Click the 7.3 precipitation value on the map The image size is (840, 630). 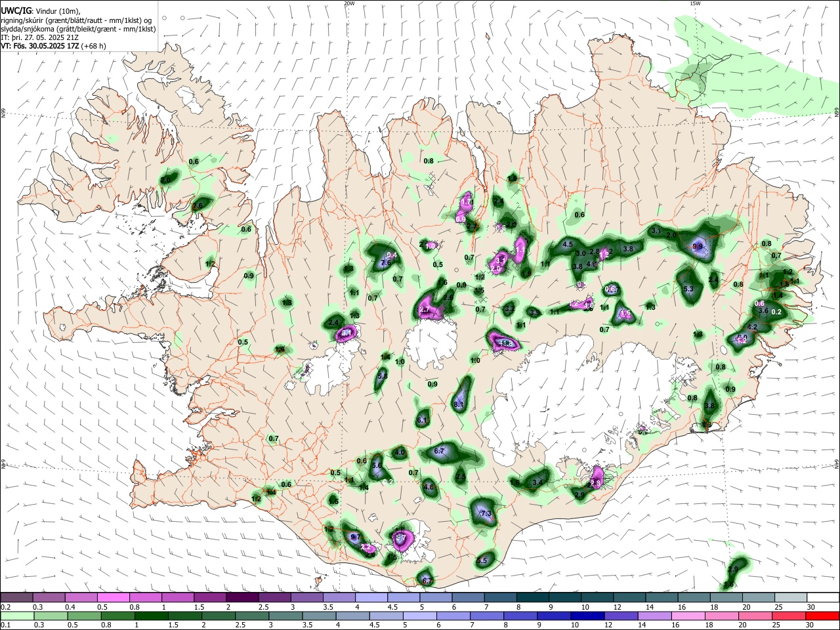click(x=486, y=513)
